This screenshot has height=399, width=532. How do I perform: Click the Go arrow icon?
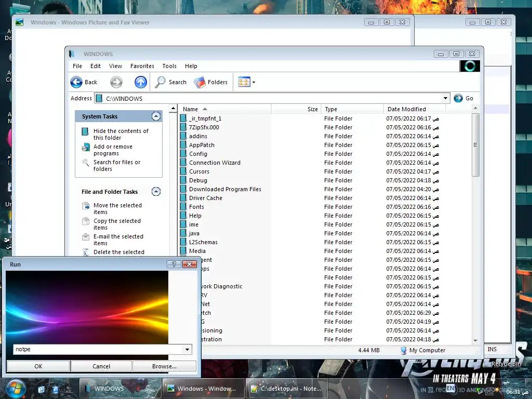point(458,98)
